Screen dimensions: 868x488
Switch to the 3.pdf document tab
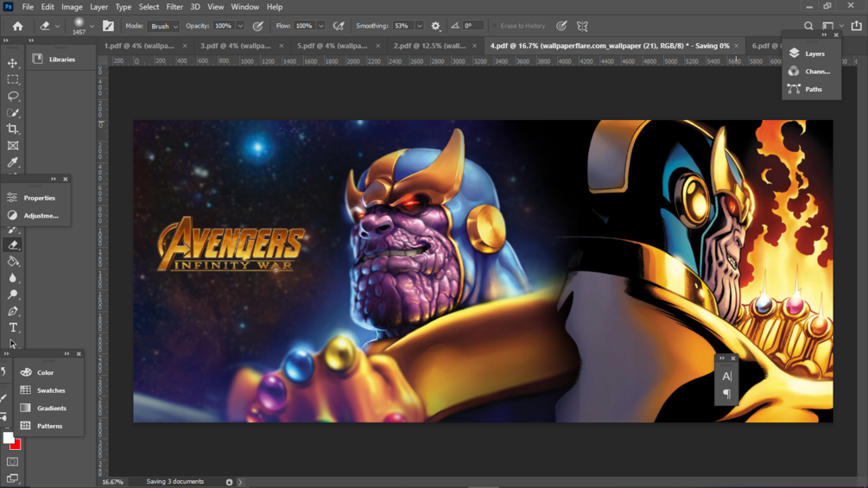click(x=236, y=46)
